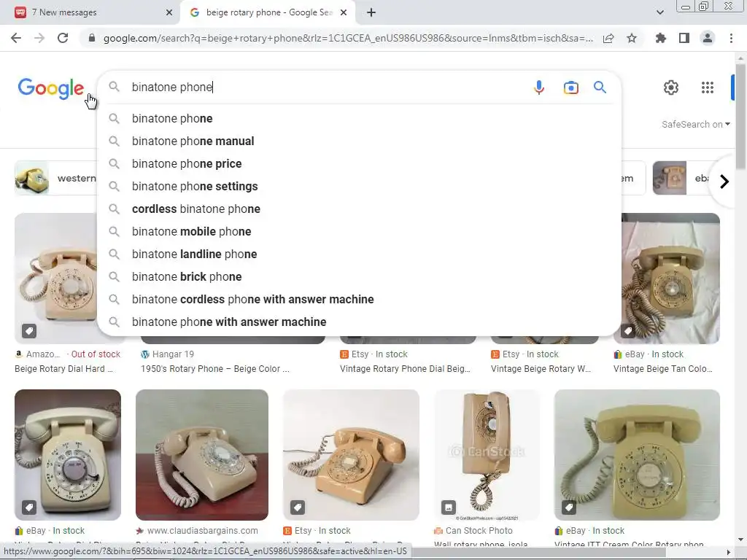Choose suggestion 'binatone phone settings'
The height and width of the screenshot is (560, 747).
click(359, 186)
